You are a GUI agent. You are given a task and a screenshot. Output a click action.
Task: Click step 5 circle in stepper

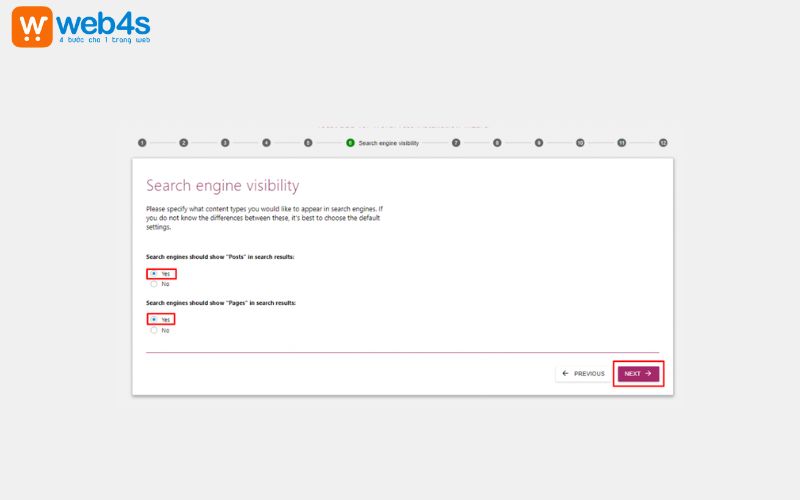click(308, 143)
